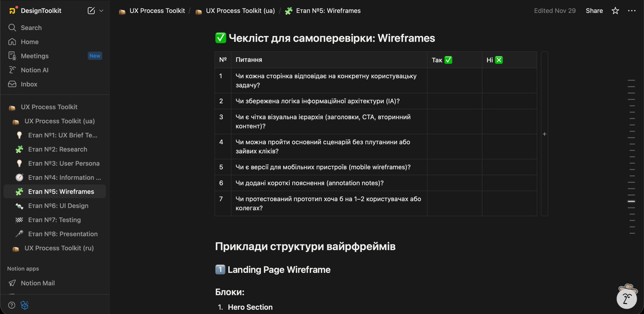Open Етап №6: UI Design page

pyautogui.click(x=58, y=206)
